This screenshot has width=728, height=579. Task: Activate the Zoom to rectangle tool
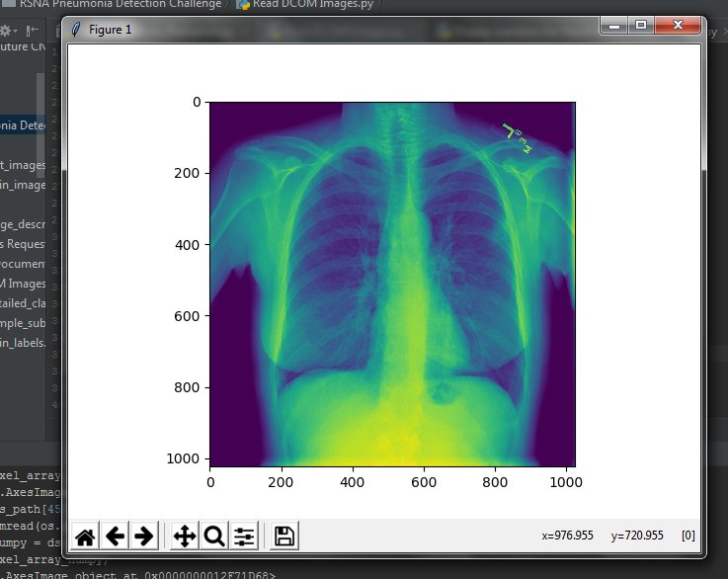click(214, 537)
